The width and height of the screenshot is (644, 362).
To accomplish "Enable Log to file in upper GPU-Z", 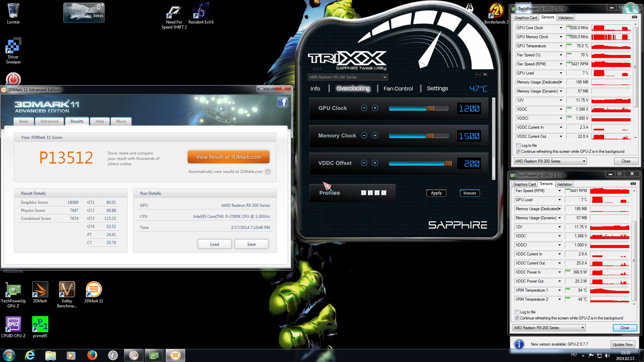I will pyautogui.click(x=518, y=145).
